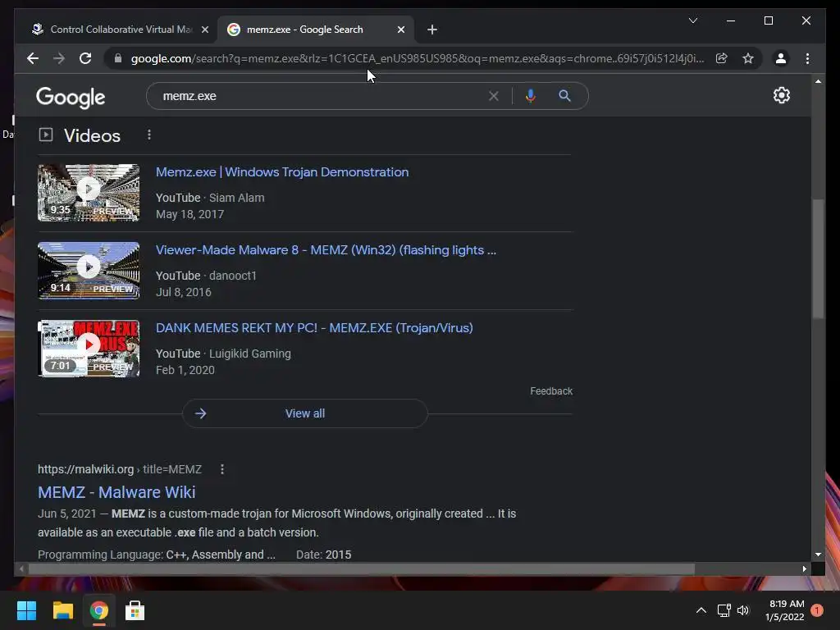Go to Google home via logo
Viewport: 840px width, 630px height.
coord(71,97)
